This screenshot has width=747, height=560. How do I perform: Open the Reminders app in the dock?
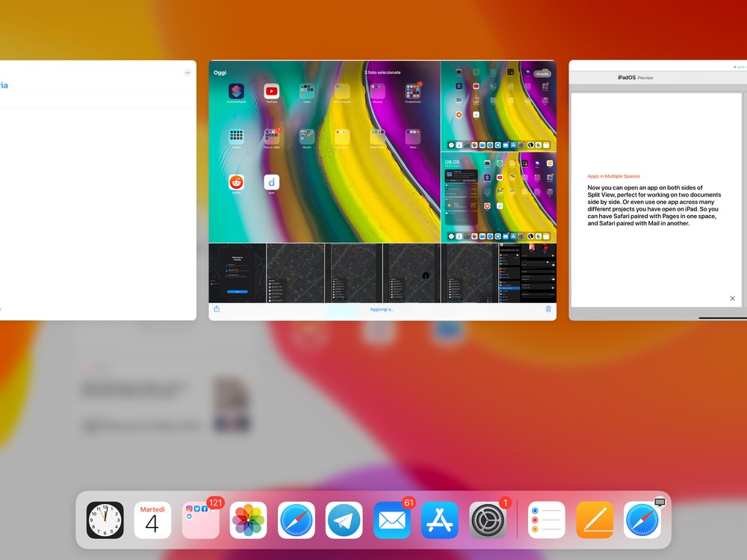[x=547, y=520]
